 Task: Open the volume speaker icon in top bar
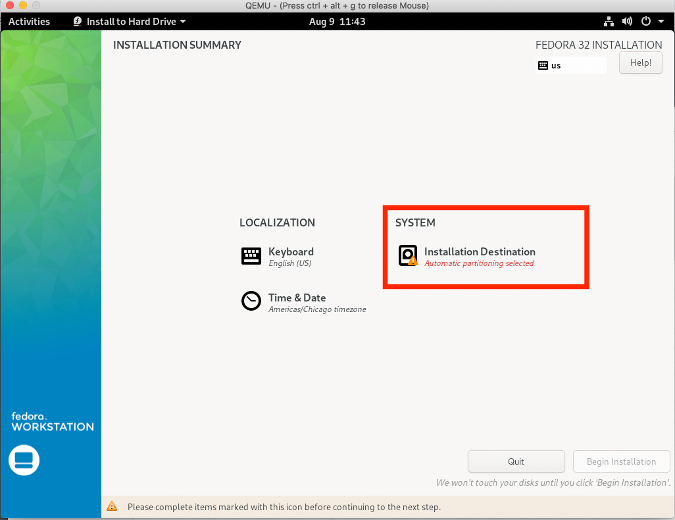(x=627, y=21)
